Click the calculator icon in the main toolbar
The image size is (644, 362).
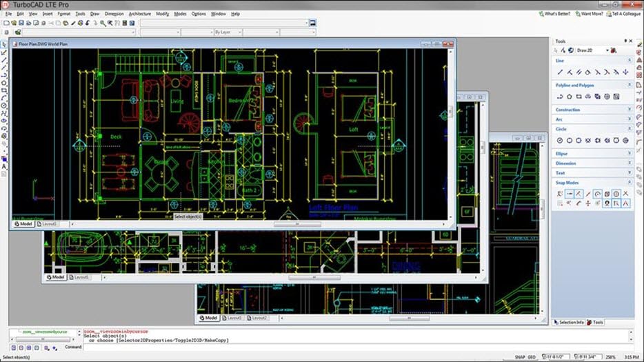point(125,23)
